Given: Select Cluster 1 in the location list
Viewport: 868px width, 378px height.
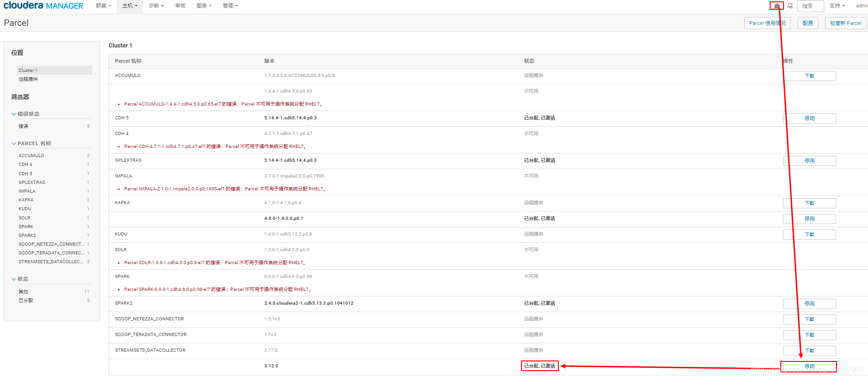Looking at the screenshot, I should click(x=54, y=70).
